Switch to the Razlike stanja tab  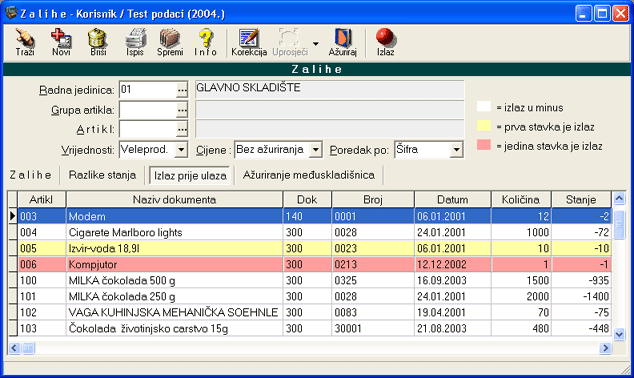[102, 175]
